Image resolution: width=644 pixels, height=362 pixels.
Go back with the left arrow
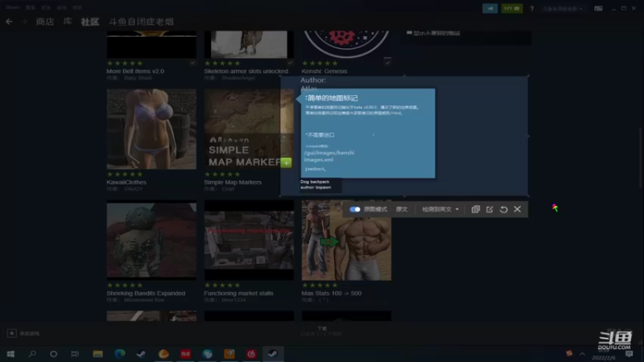coord(9,22)
